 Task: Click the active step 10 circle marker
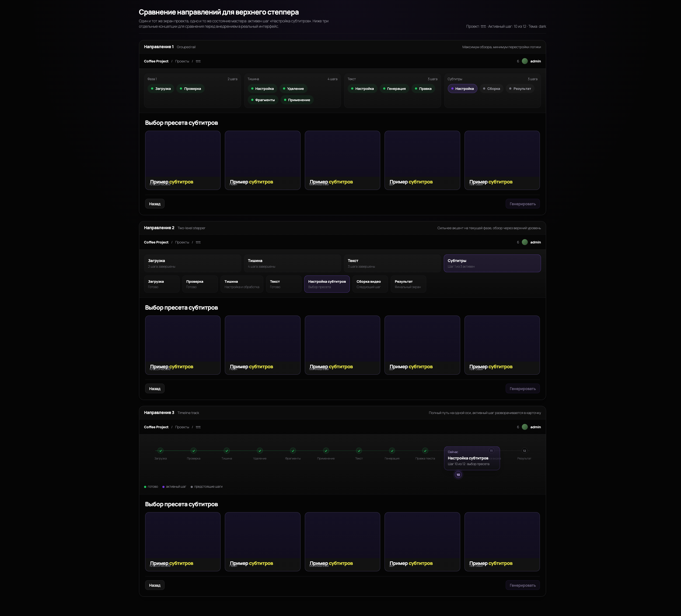458,475
